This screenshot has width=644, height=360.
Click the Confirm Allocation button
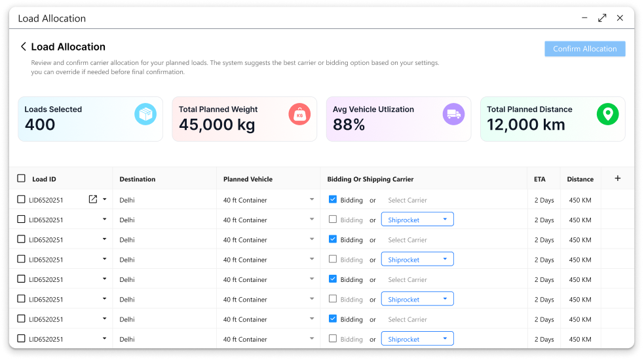coord(584,49)
